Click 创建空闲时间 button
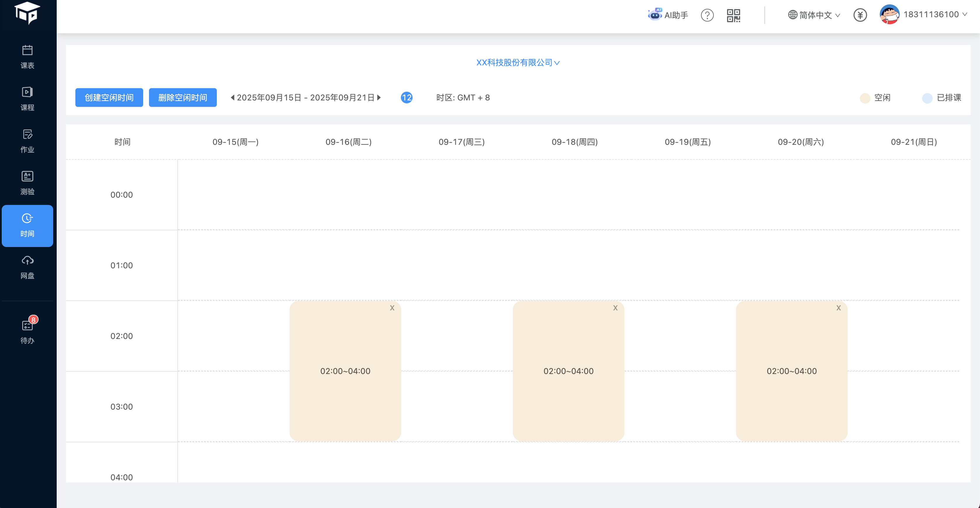Image resolution: width=980 pixels, height=508 pixels. [109, 98]
